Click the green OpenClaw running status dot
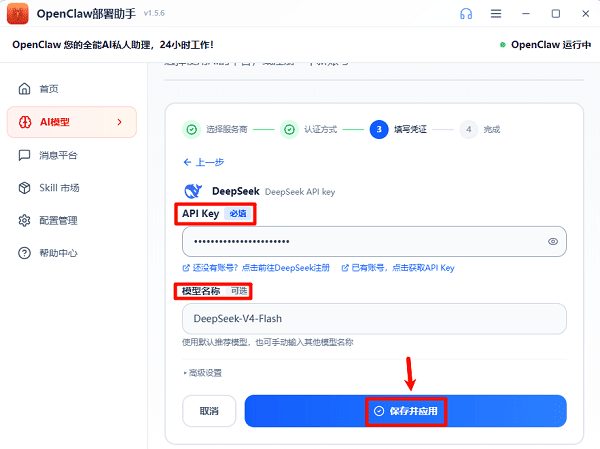 pyautogui.click(x=503, y=45)
